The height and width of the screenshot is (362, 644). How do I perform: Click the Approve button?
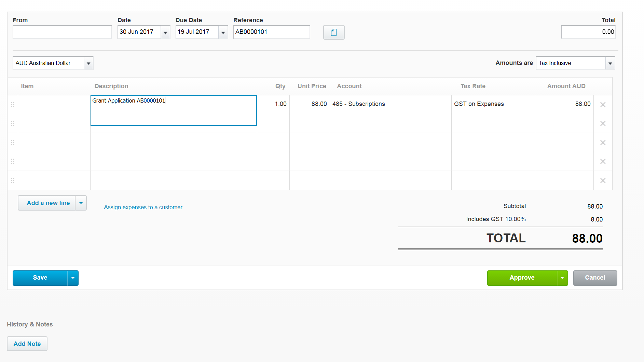tap(522, 278)
